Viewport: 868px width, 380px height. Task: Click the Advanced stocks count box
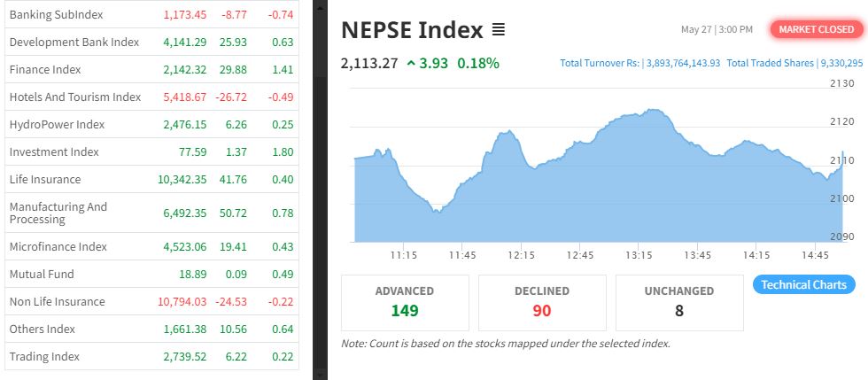[404, 302]
